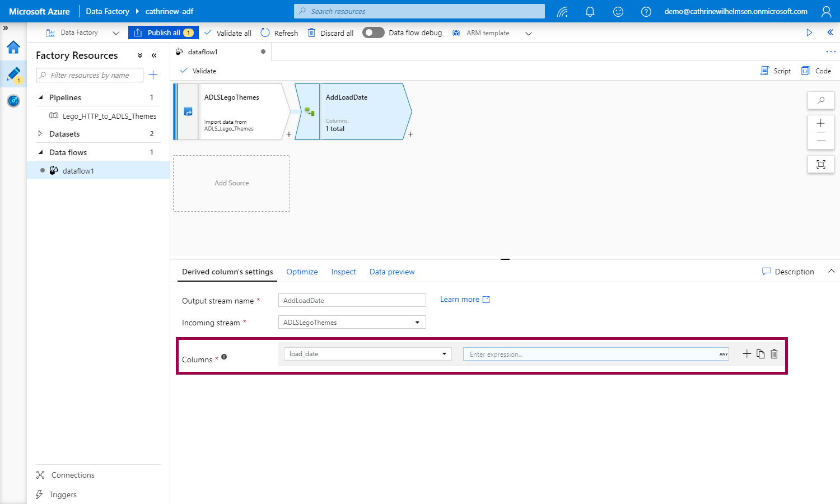Add a new derived column with plus icon

click(746, 354)
